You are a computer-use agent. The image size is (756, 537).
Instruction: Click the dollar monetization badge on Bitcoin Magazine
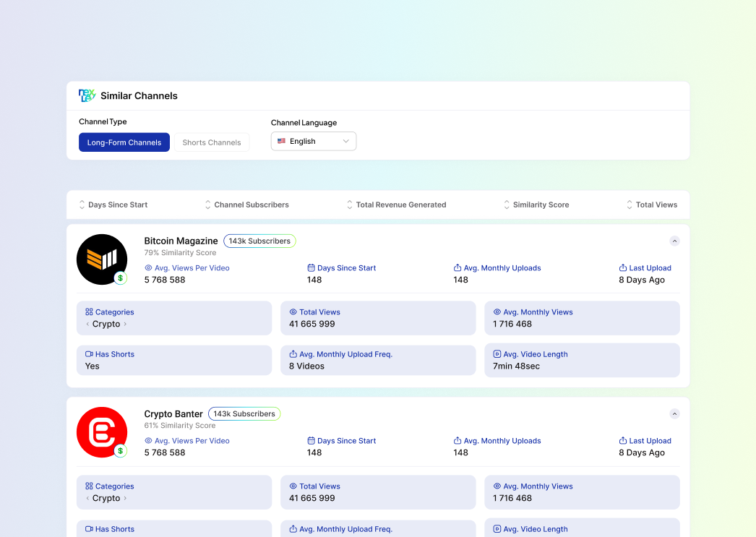(x=121, y=278)
